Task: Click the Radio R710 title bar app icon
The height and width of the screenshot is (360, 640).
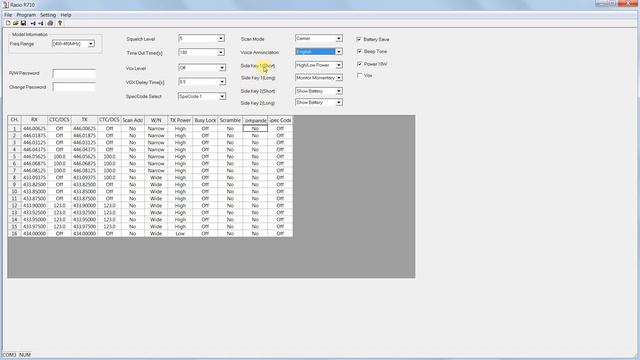Action: pyautogui.click(x=5, y=4)
